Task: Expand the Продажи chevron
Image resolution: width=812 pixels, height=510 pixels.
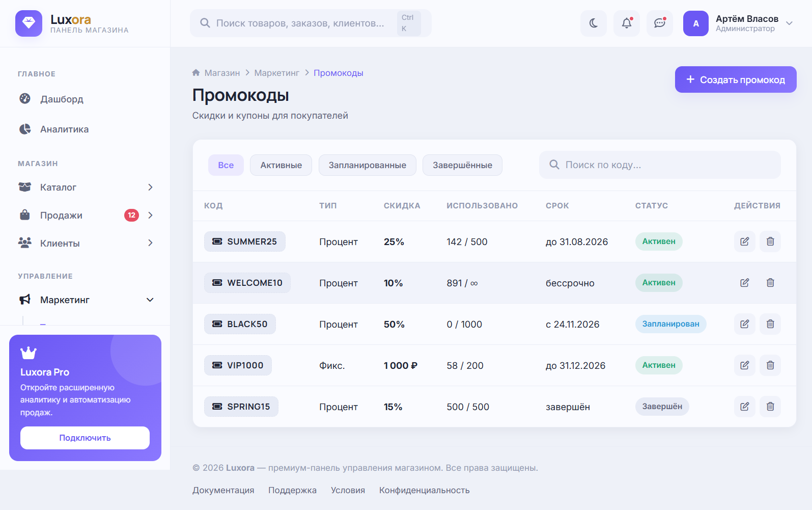Action: click(x=150, y=216)
